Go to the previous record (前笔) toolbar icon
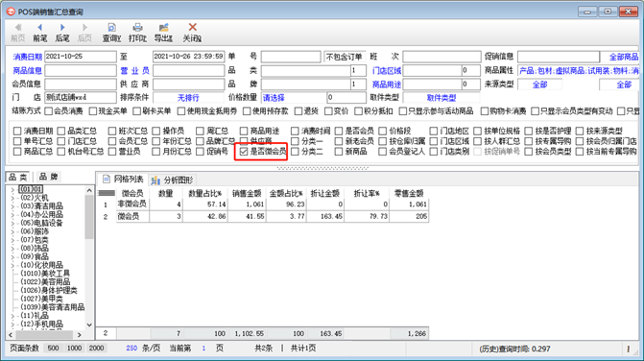Image resolution: width=644 pixels, height=361 pixels. [40, 28]
